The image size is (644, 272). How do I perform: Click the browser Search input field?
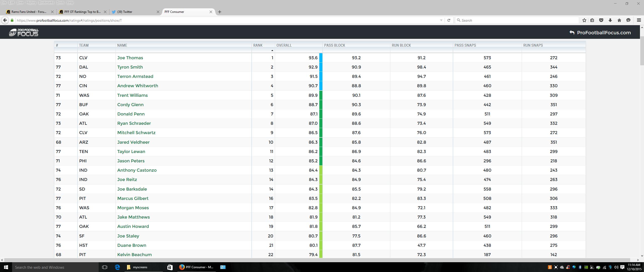(x=517, y=20)
